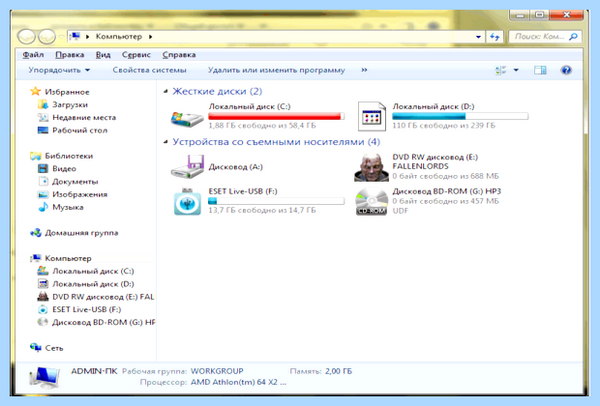Open the recent pages dropdown arrow

[x=61, y=37]
